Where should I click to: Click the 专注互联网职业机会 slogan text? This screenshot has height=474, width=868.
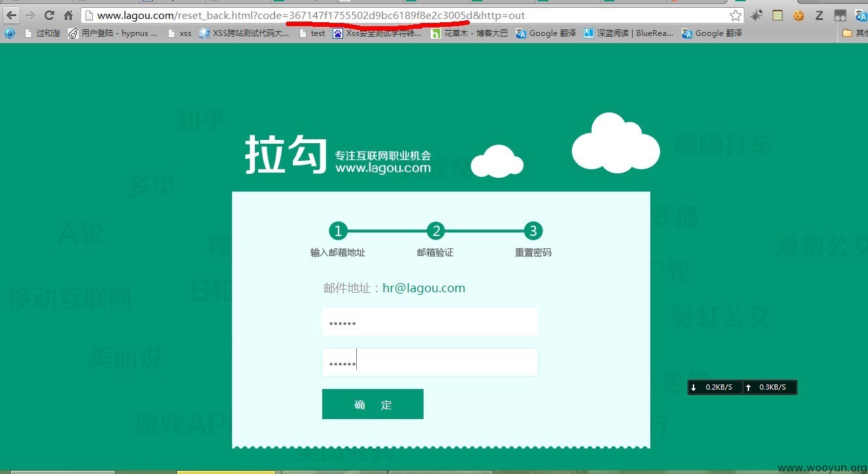[383, 156]
